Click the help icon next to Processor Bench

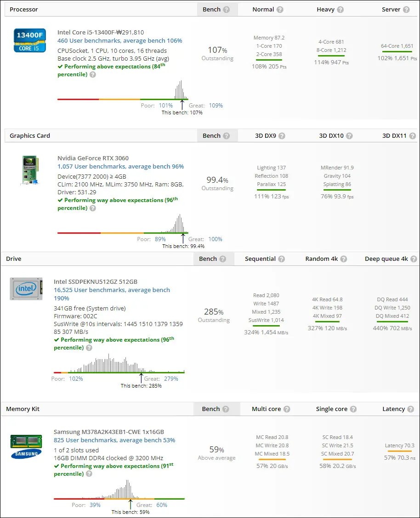227,10
